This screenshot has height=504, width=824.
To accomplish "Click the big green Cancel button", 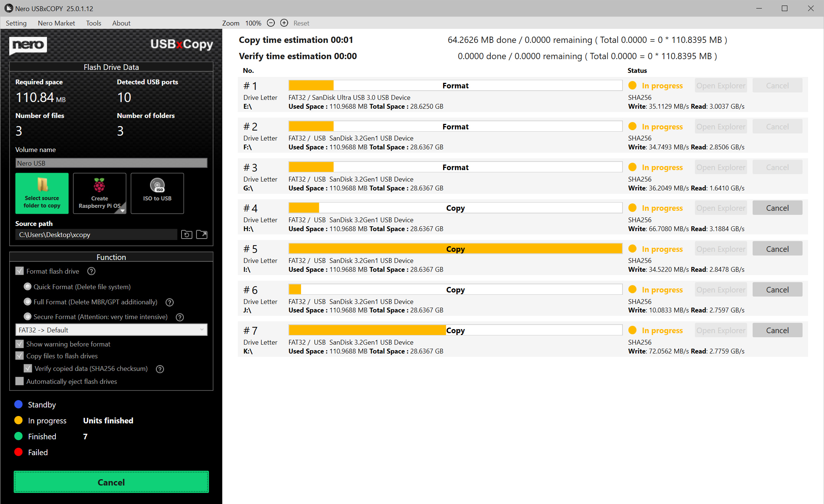I will pyautogui.click(x=111, y=482).
